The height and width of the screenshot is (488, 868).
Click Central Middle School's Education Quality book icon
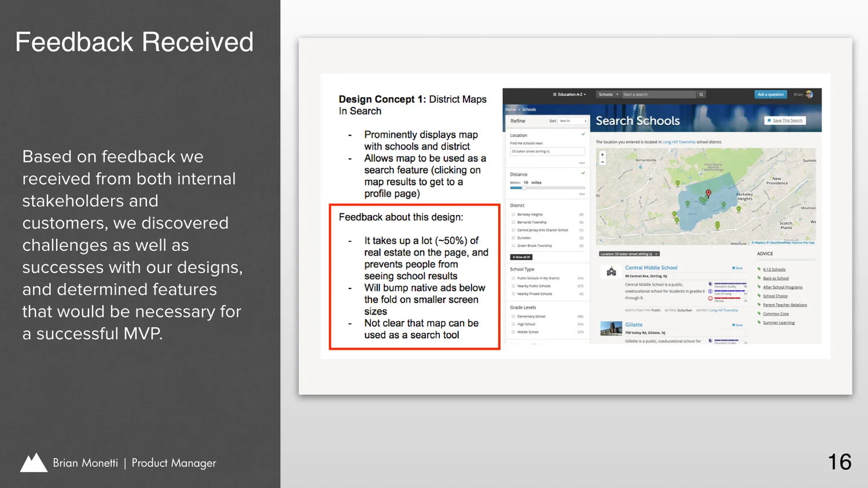(x=710, y=284)
